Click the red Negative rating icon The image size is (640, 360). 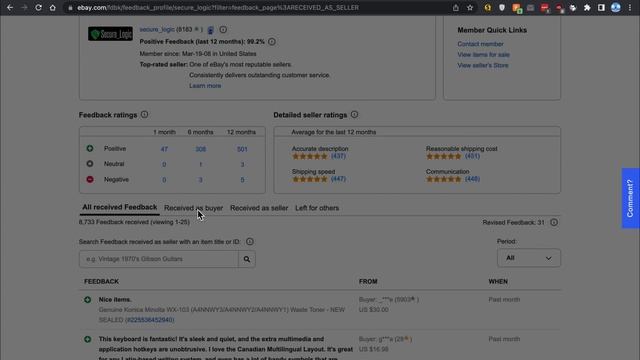click(90, 179)
